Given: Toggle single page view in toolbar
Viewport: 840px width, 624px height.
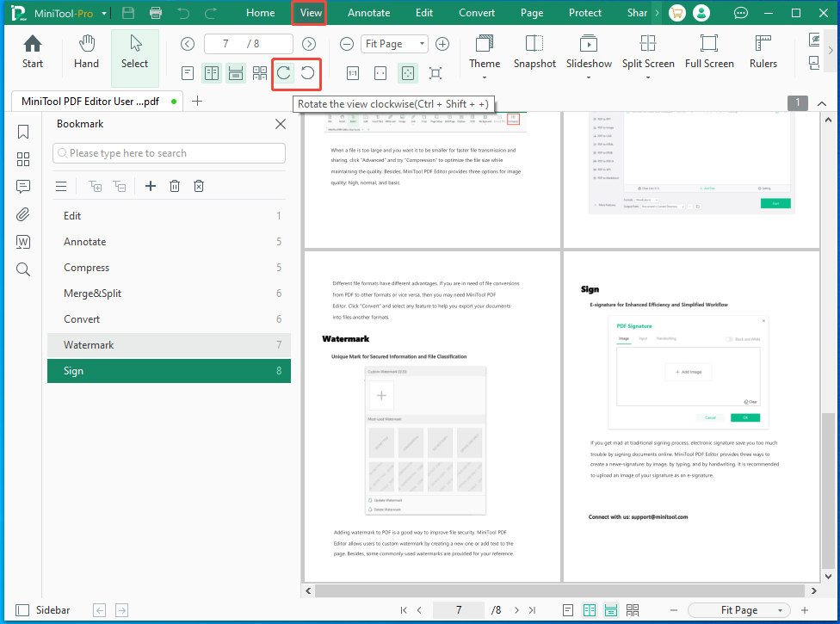Looking at the screenshot, I should [188, 73].
